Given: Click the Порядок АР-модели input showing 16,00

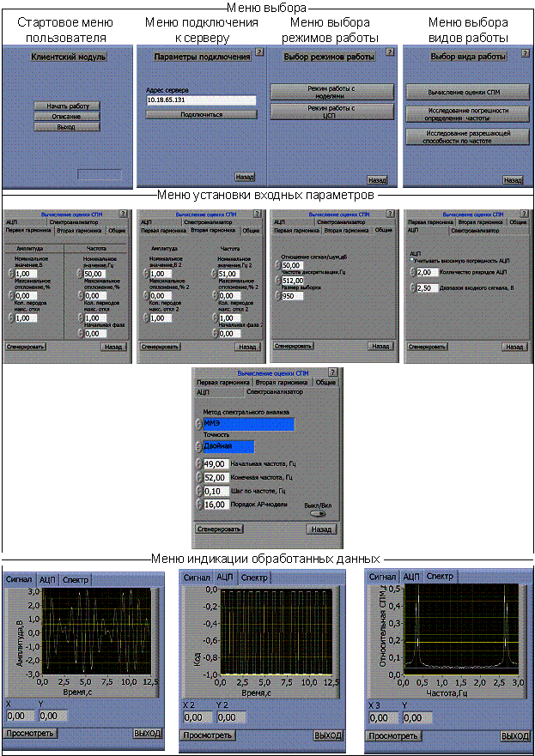Looking at the screenshot, I should 216,505.
